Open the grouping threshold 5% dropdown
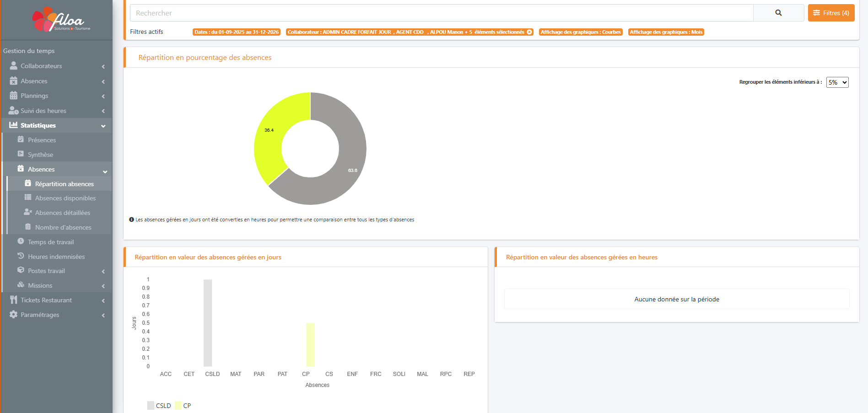Screen dimensions: 868x413 (837, 82)
